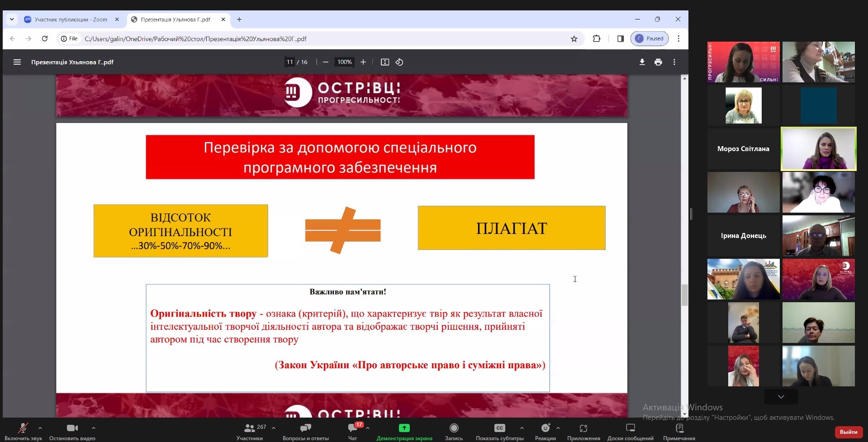868x442 pixels.
Task: Open the tab search dropdown in Chrome
Action: point(12,19)
